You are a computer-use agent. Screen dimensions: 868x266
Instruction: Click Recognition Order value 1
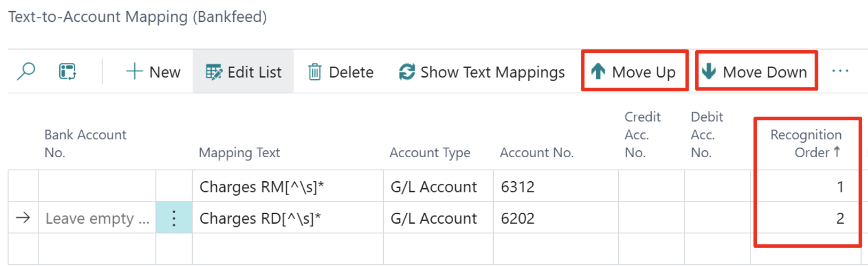840,187
